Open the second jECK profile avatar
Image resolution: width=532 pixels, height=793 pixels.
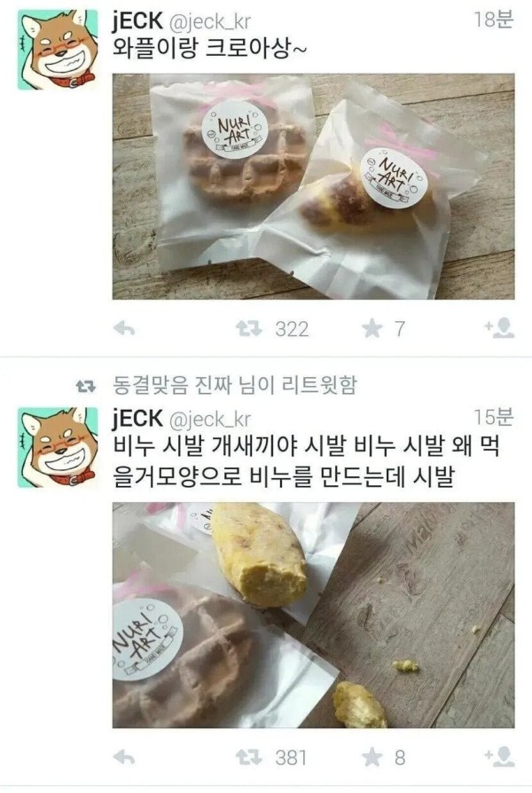coord(58,447)
